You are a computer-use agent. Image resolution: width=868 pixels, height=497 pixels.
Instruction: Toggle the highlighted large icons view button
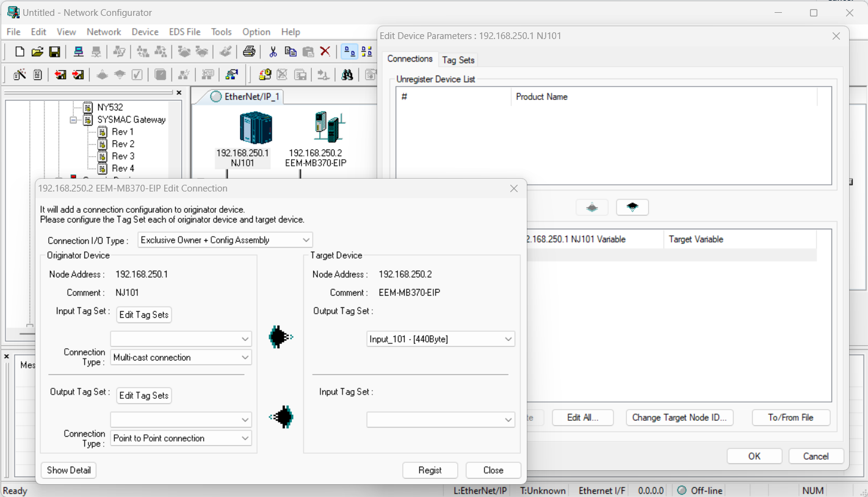(349, 52)
